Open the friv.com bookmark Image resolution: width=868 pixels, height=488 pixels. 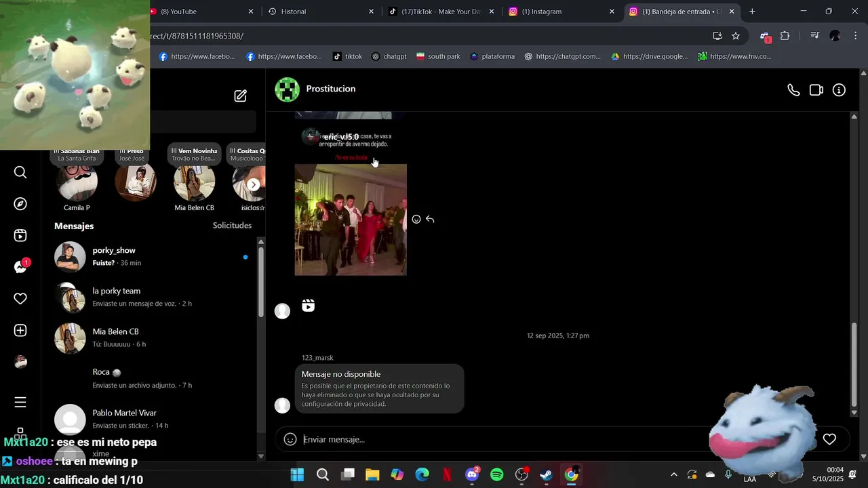tap(734, 56)
